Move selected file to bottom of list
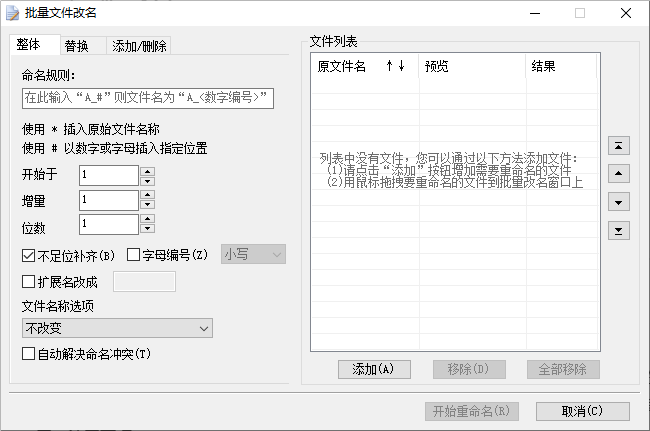The image size is (650, 431). 618,230
